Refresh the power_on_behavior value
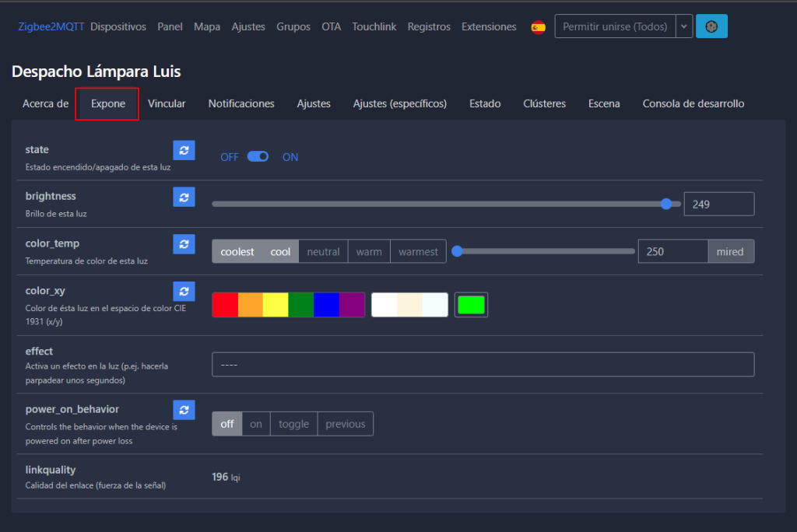797x532 pixels. point(184,410)
